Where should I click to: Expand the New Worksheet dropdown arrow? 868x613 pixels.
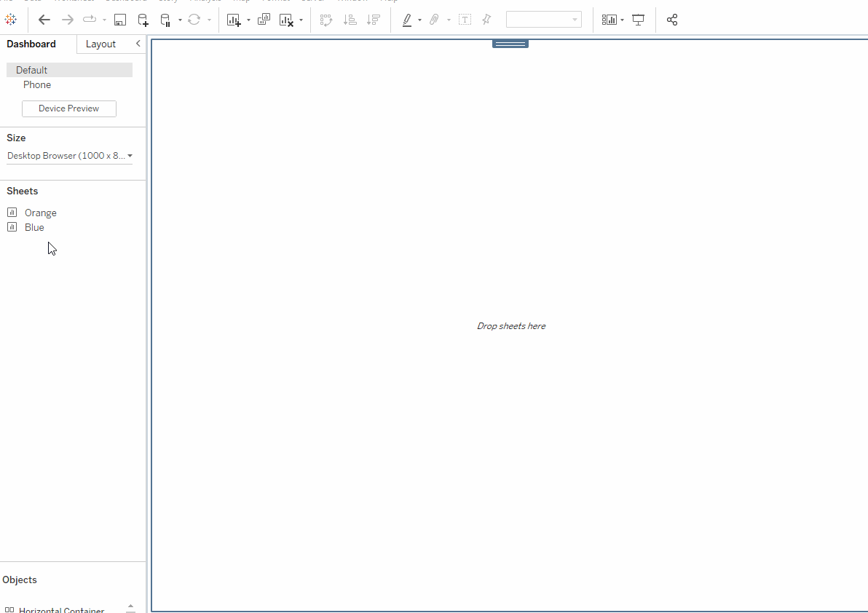(248, 20)
